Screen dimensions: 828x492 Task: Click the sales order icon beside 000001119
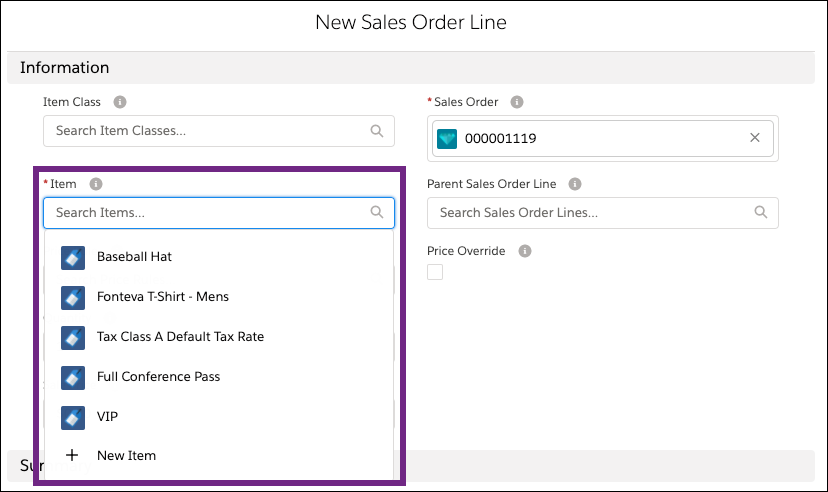click(447, 138)
